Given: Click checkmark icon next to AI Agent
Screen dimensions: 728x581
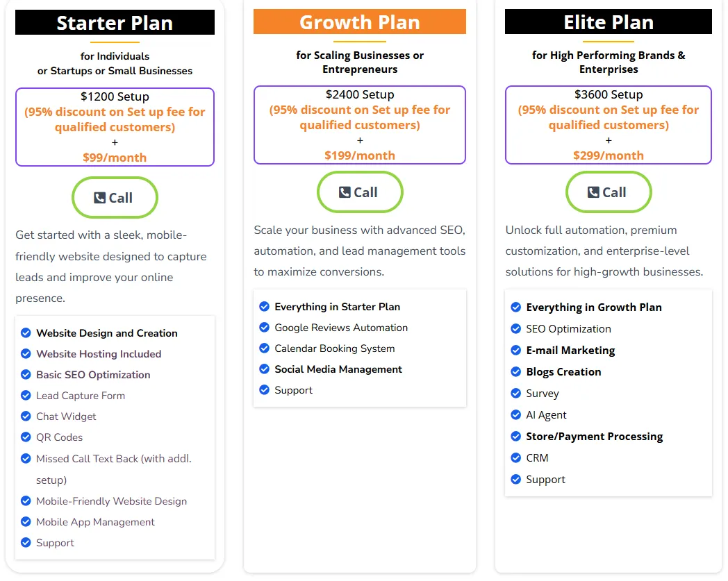Looking at the screenshot, I should pyautogui.click(x=515, y=415).
